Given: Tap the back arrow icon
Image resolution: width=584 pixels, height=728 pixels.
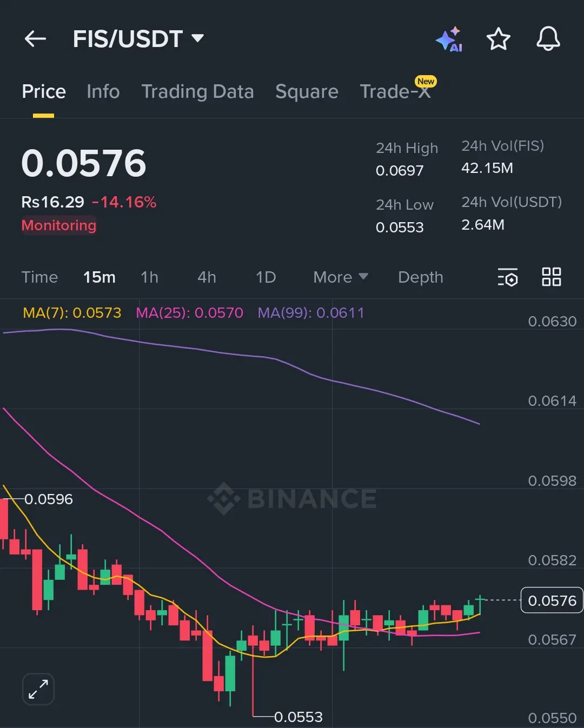Looking at the screenshot, I should (35, 39).
